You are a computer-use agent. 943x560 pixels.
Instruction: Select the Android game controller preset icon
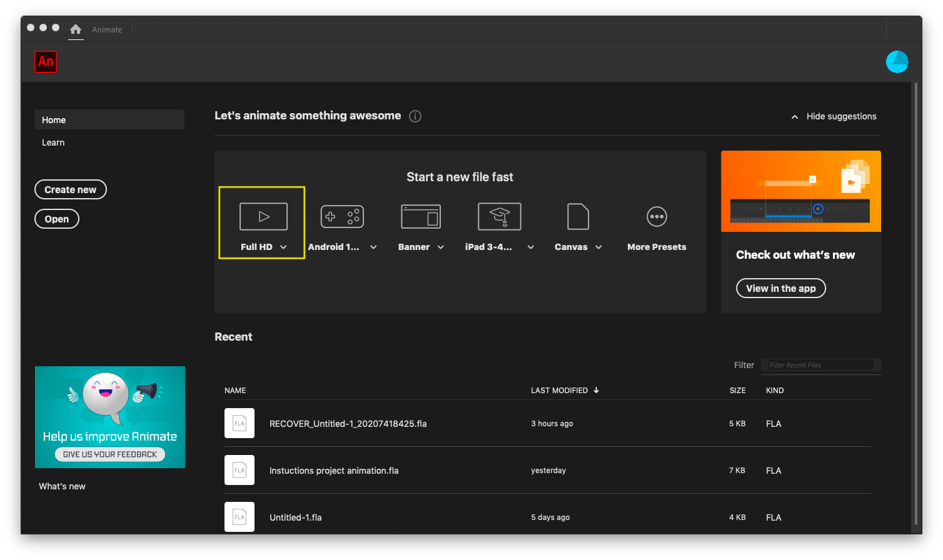[342, 217]
